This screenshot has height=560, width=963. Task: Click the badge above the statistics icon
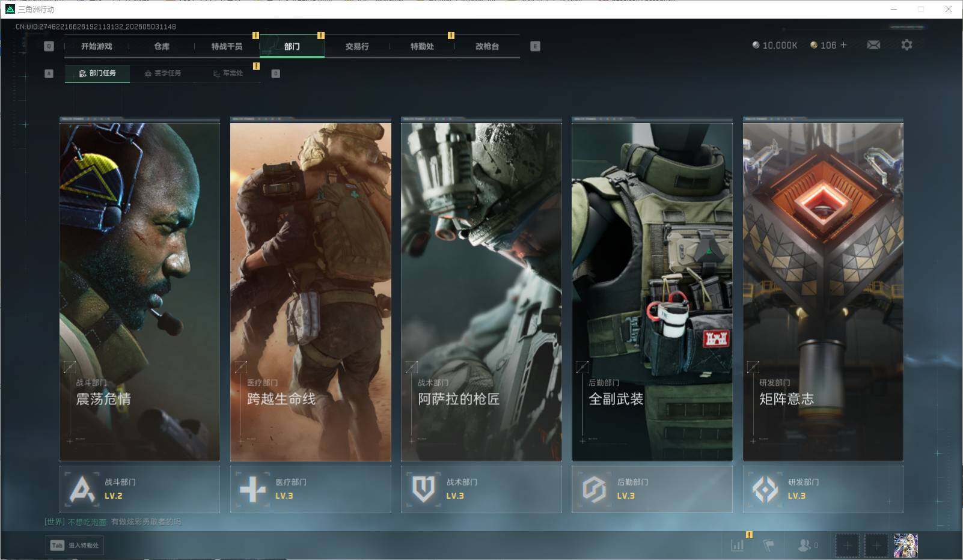pyautogui.click(x=749, y=534)
